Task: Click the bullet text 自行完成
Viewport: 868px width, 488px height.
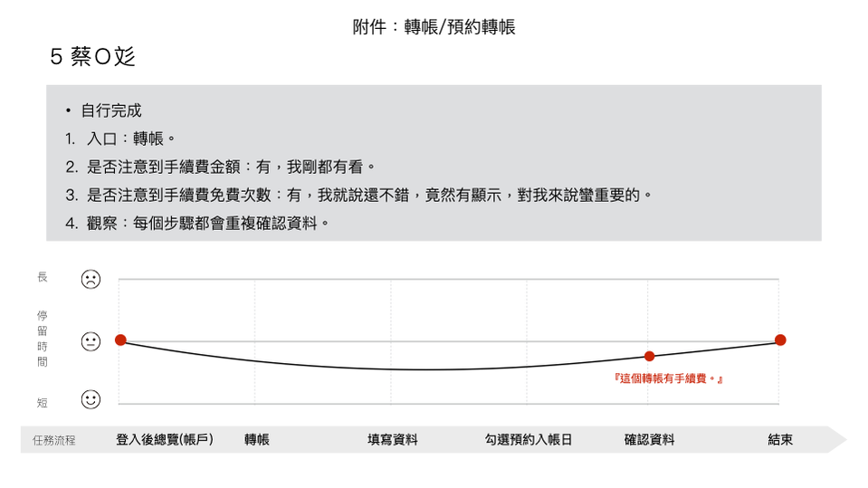Action: pyautogui.click(x=111, y=110)
